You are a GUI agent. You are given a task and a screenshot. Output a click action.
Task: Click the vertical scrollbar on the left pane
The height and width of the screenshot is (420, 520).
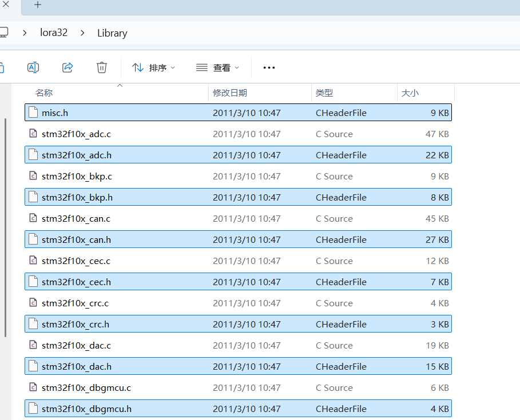click(x=5, y=228)
